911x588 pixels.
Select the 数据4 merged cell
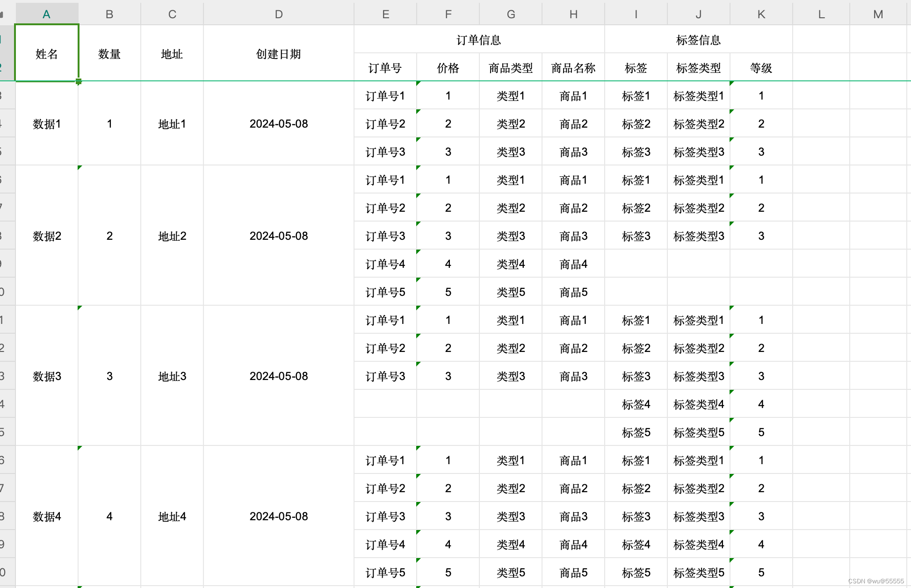point(46,516)
